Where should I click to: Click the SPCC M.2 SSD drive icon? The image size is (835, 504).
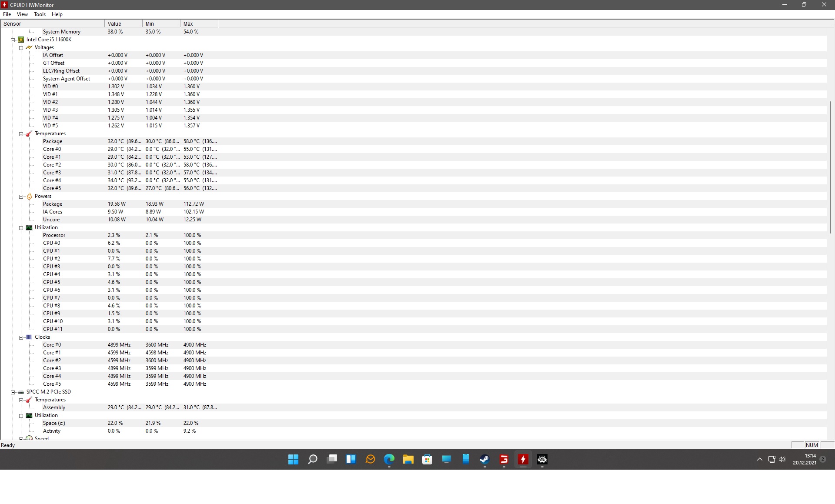[x=21, y=392]
